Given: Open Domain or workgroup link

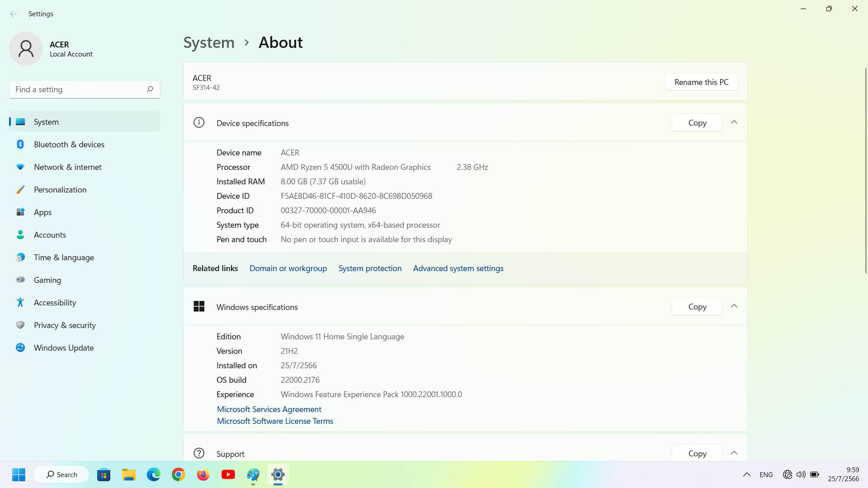Looking at the screenshot, I should pyautogui.click(x=288, y=268).
